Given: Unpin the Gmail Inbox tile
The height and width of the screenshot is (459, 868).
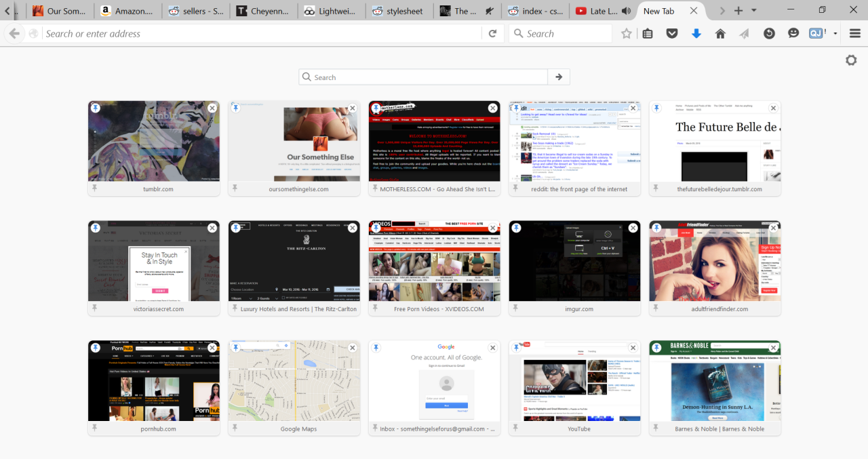Looking at the screenshot, I should click(x=376, y=348).
